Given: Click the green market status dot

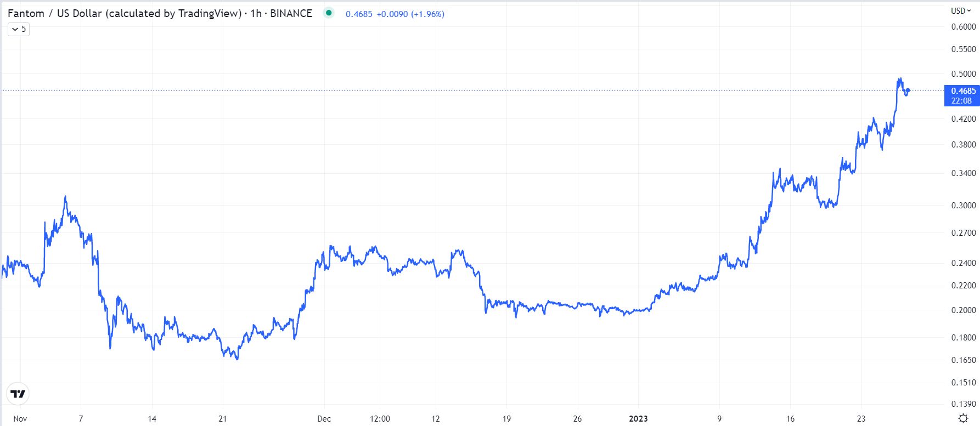Looking at the screenshot, I should [329, 13].
